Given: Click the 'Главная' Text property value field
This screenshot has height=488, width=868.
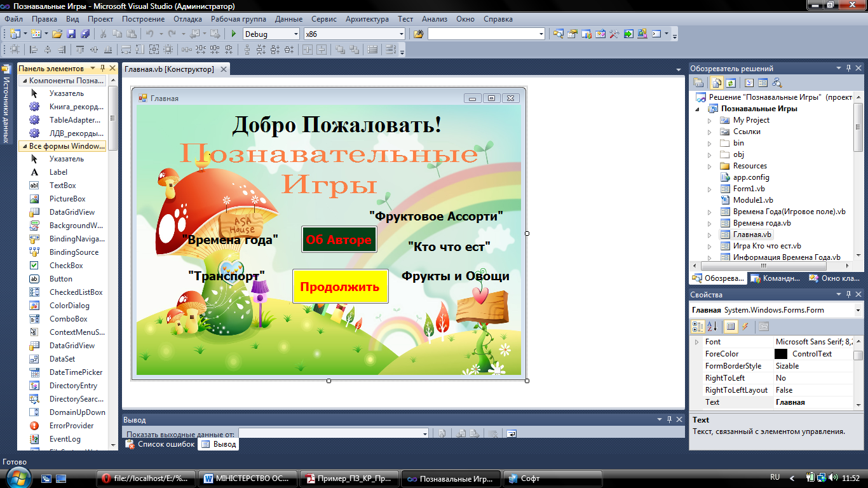Looking at the screenshot, I should coord(813,402).
